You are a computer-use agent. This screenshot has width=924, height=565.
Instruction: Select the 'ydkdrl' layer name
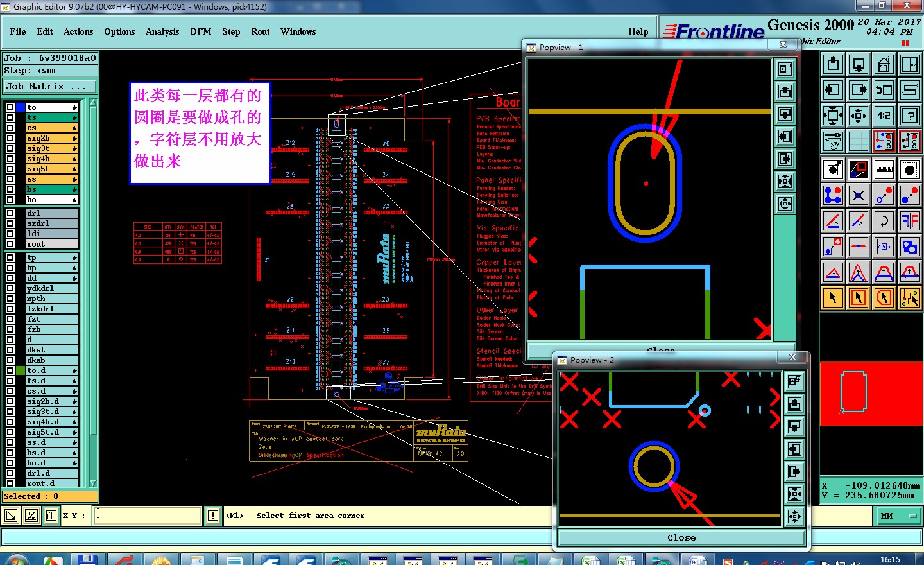click(x=52, y=288)
